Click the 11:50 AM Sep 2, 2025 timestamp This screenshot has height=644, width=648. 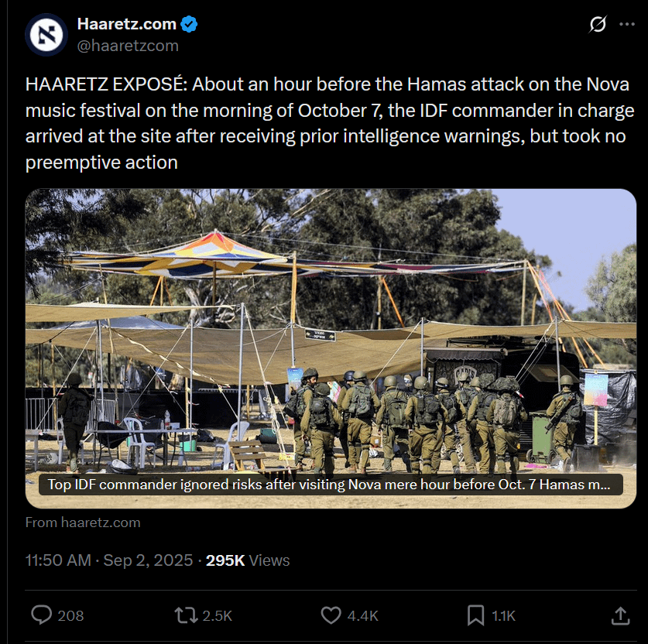[109, 560]
